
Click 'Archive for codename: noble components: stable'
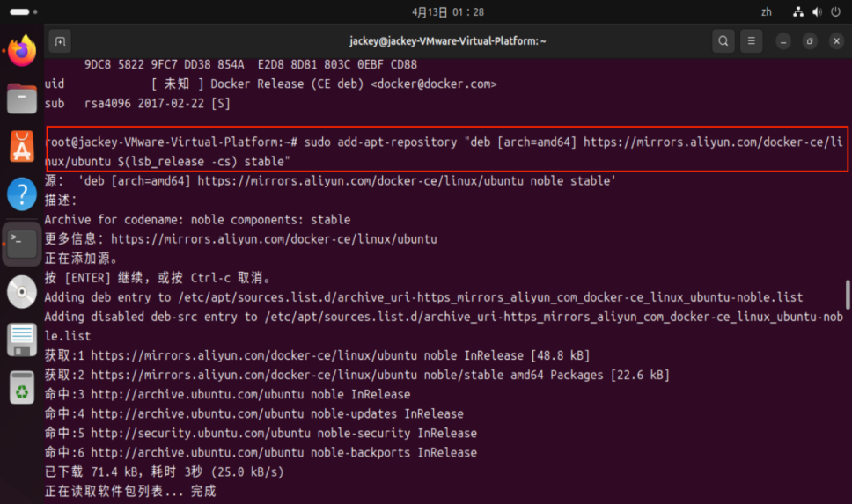[197, 220]
